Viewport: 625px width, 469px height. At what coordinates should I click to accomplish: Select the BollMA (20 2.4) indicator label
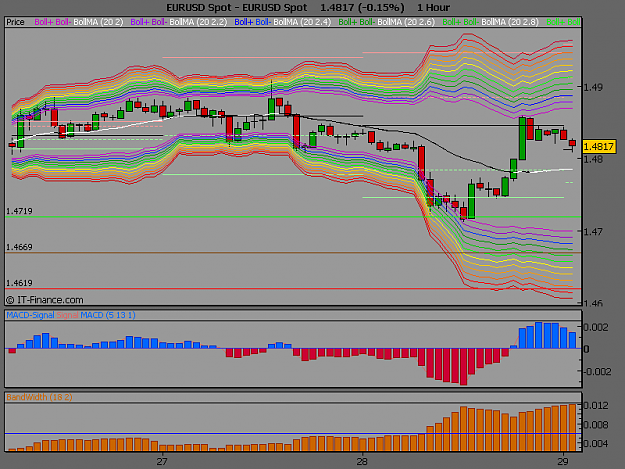[x=302, y=22]
